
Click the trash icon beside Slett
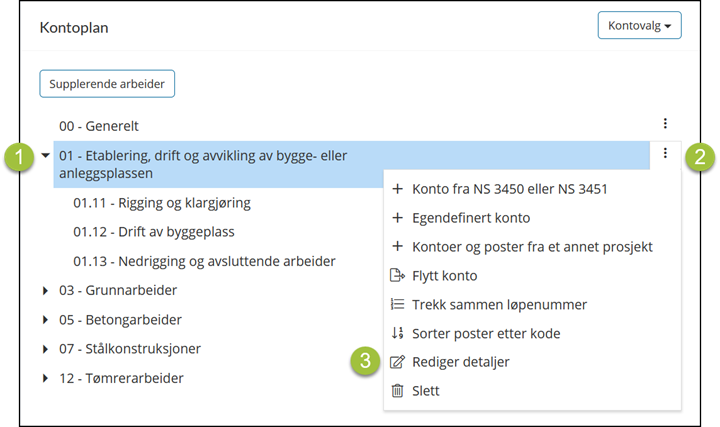click(397, 391)
